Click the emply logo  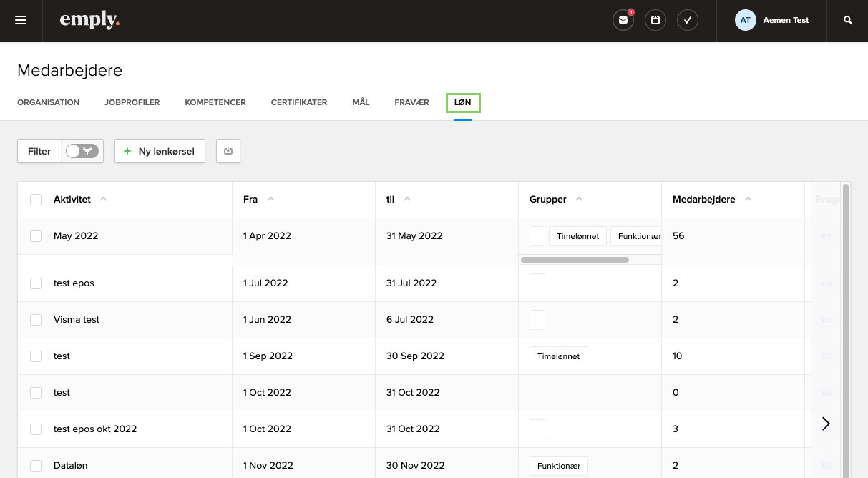tap(89, 20)
